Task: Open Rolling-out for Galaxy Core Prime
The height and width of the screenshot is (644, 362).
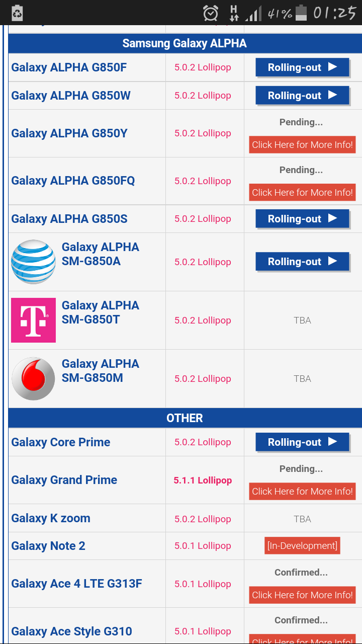Action: (302, 442)
